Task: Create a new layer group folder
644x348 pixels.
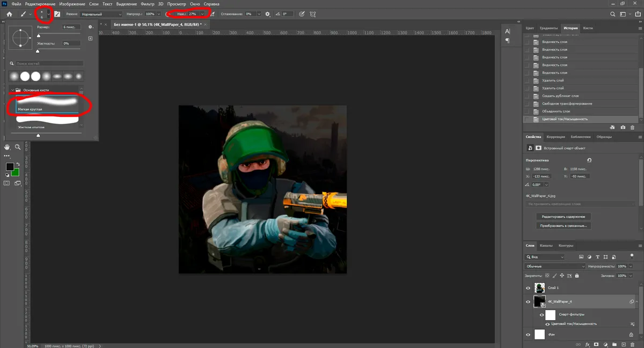Action: (614, 344)
